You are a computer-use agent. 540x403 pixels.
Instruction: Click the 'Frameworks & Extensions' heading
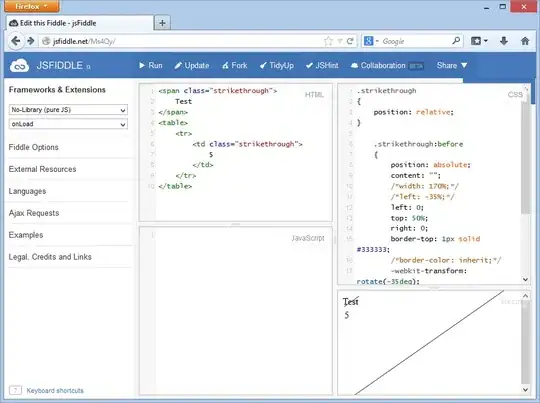pyautogui.click(x=57, y=90)
